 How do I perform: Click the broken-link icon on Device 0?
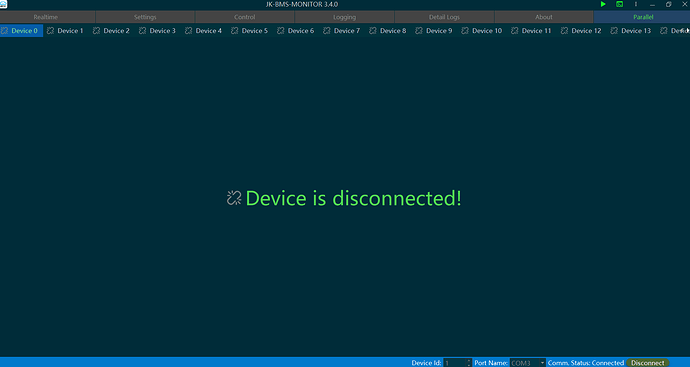(4, 31)
